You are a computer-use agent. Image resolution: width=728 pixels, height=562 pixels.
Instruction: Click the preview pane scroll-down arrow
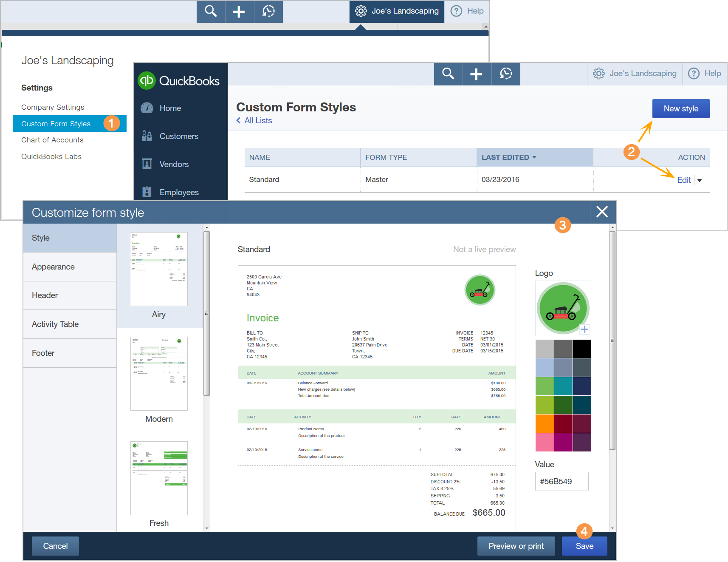[x=612, y=528]
